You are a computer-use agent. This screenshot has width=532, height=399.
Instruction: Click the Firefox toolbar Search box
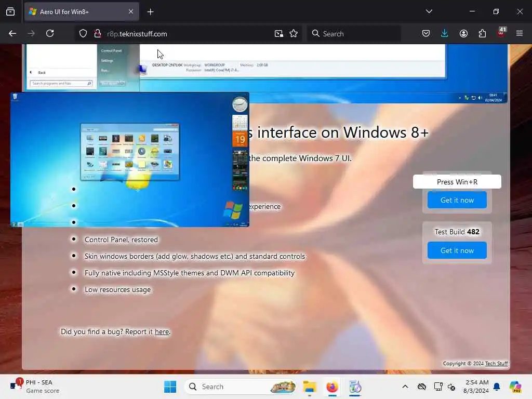354,34
